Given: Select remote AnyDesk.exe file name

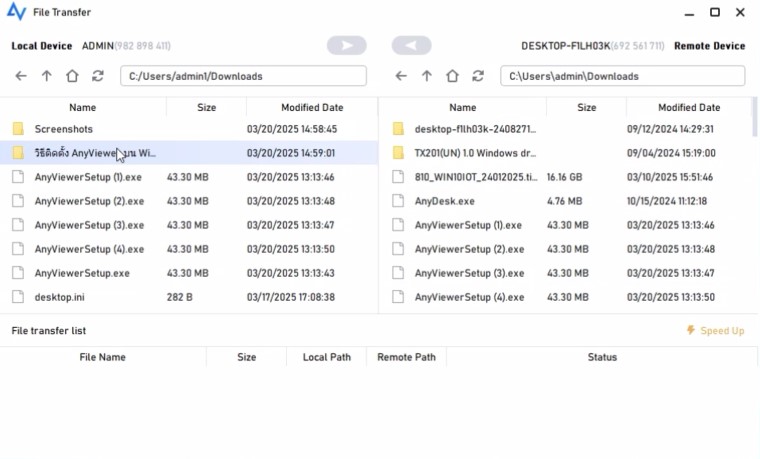Looking at the screenshot, I should (x=444, y=201).
